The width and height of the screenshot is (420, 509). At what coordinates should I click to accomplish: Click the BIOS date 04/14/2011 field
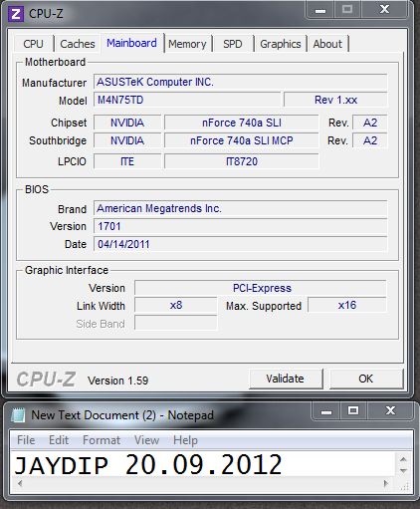pos(240,244)
